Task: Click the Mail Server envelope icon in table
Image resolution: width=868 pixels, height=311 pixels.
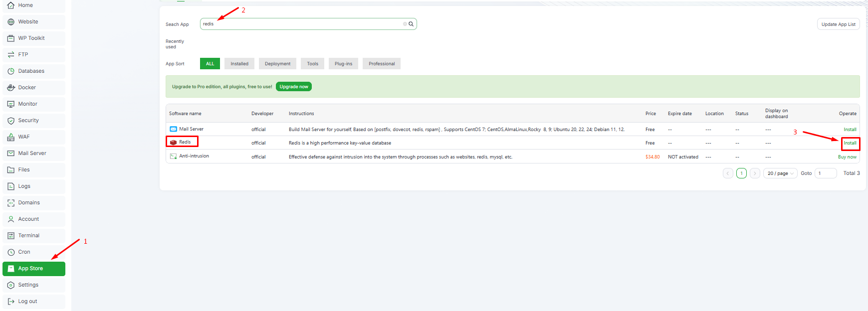Action: [173, 129]
